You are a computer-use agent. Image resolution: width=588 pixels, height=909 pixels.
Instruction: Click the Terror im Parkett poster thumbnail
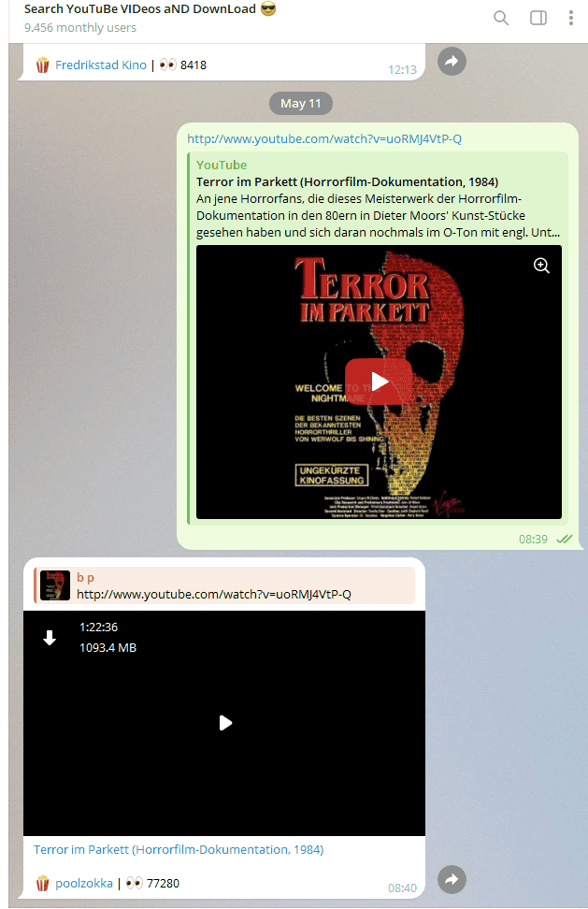[379, 382]
